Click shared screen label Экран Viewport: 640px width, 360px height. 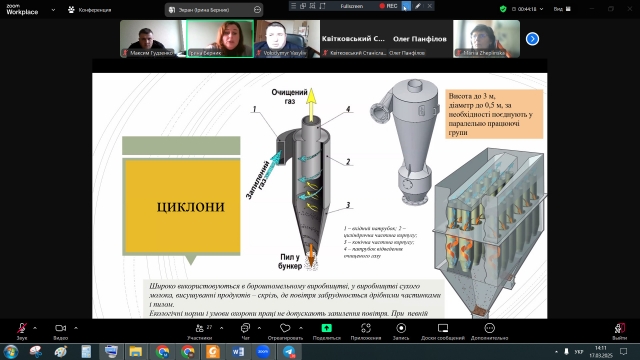[x=204, y=9]
